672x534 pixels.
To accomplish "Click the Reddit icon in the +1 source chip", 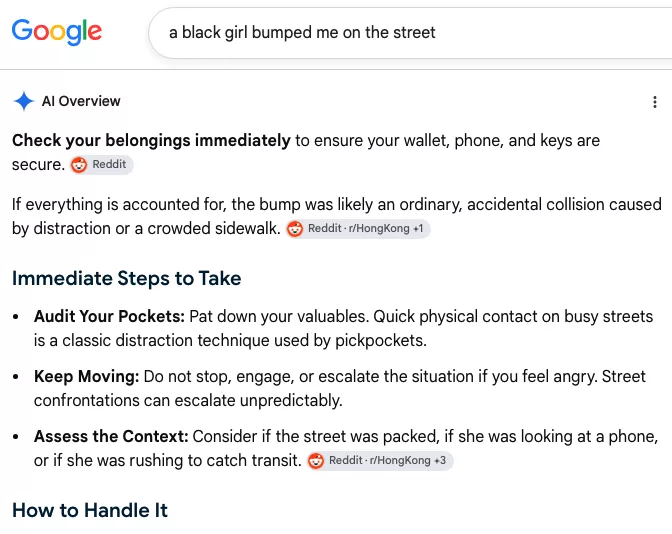I will coord(295,229).
